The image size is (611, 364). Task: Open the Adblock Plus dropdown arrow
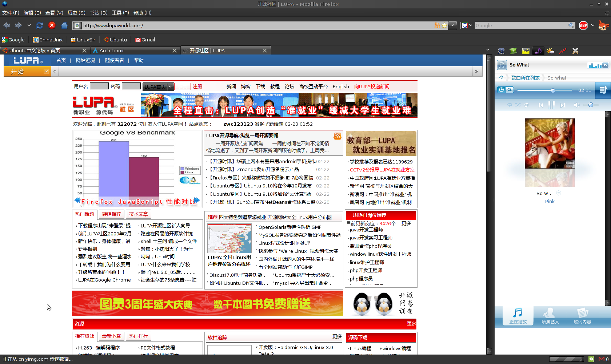click(x=593, y=25)
